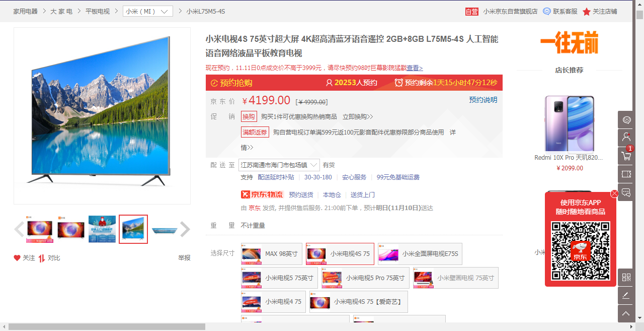Viewport: 644px width, 331px height.
Task: Click the 查看> link in the promo text
Action: (415, 68)
